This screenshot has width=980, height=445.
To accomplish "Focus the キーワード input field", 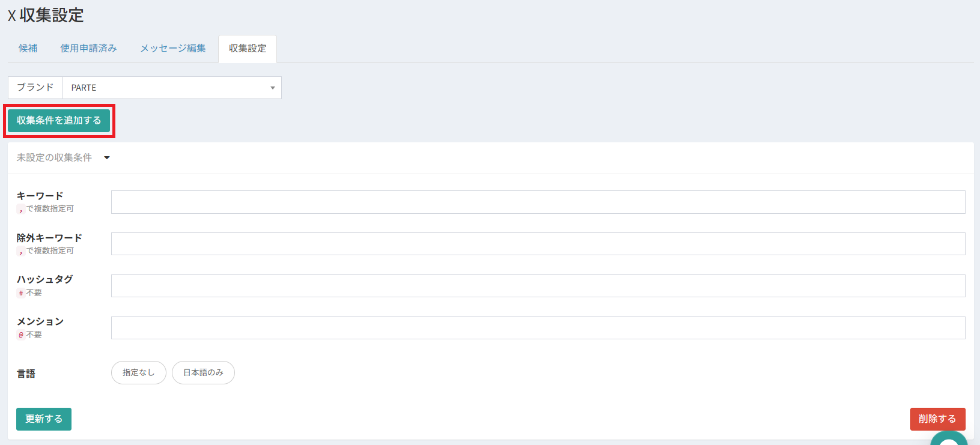I will 538,202.
